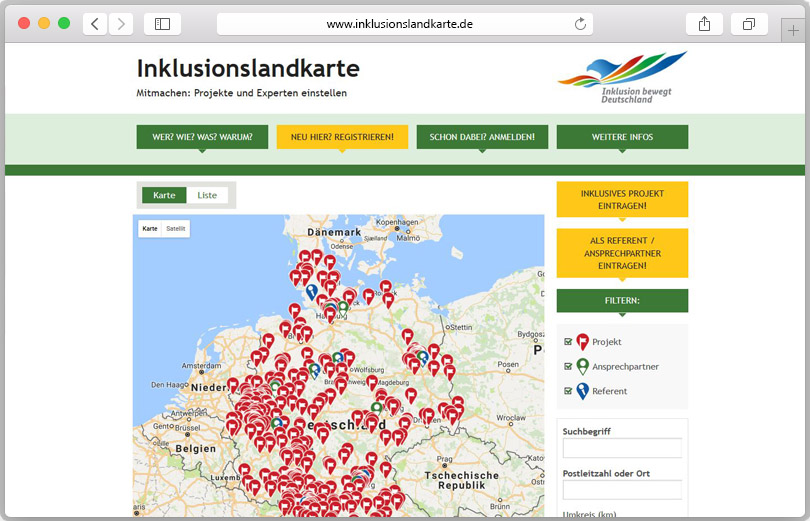
Task: Open a new tab with plus icon
Action: pos(793,30)
